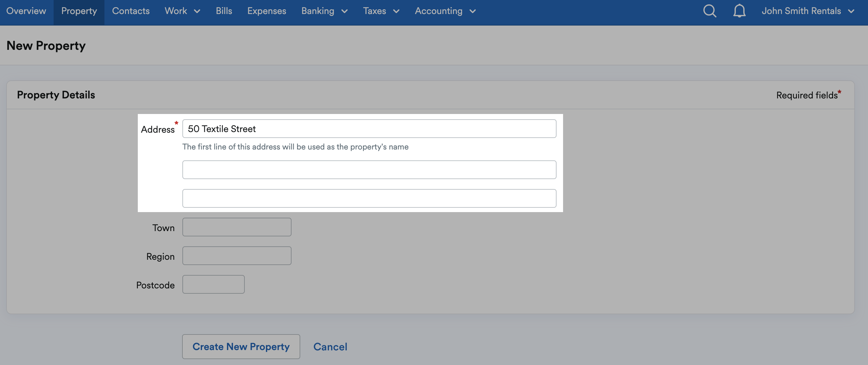Click the Property Details section title
The height and width of the screenshot is (365, 868).
pyautogui.click(x=56, y=95)
